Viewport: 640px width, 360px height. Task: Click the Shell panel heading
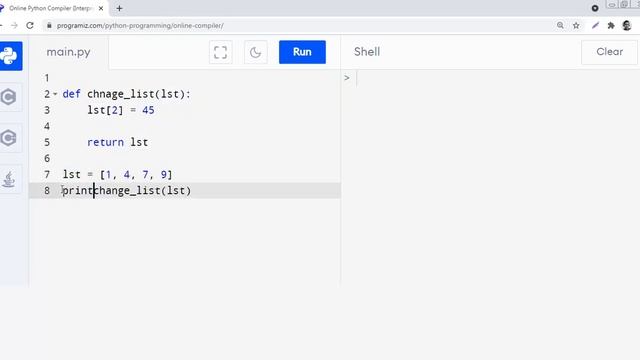click(x=367, y=52)
